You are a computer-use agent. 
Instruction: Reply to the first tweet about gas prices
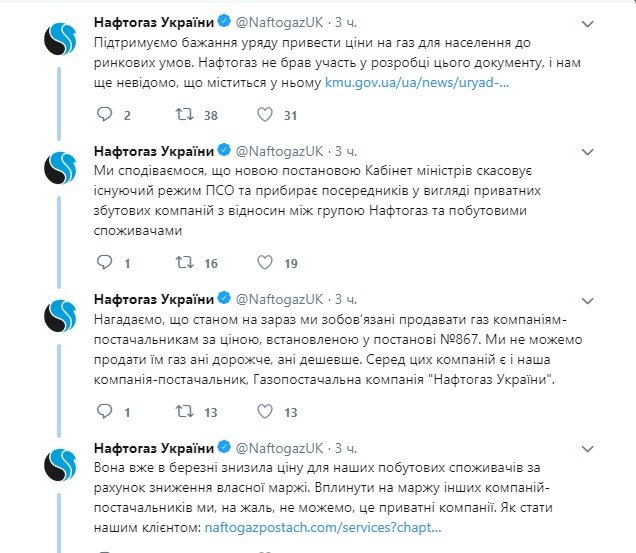(x=105, y=116)
